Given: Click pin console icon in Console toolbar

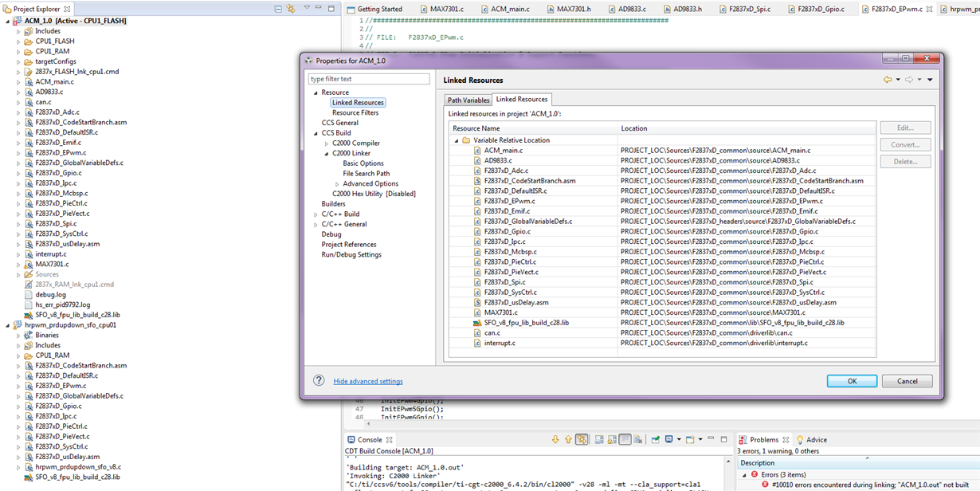Looking at the screenshot, I should click(x=656, y=439).
